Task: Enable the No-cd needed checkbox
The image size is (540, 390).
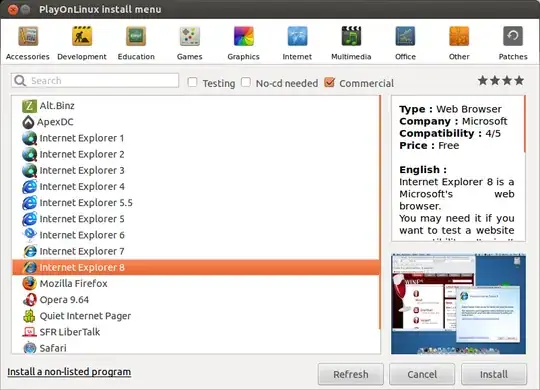Action: tap(246, 82)
